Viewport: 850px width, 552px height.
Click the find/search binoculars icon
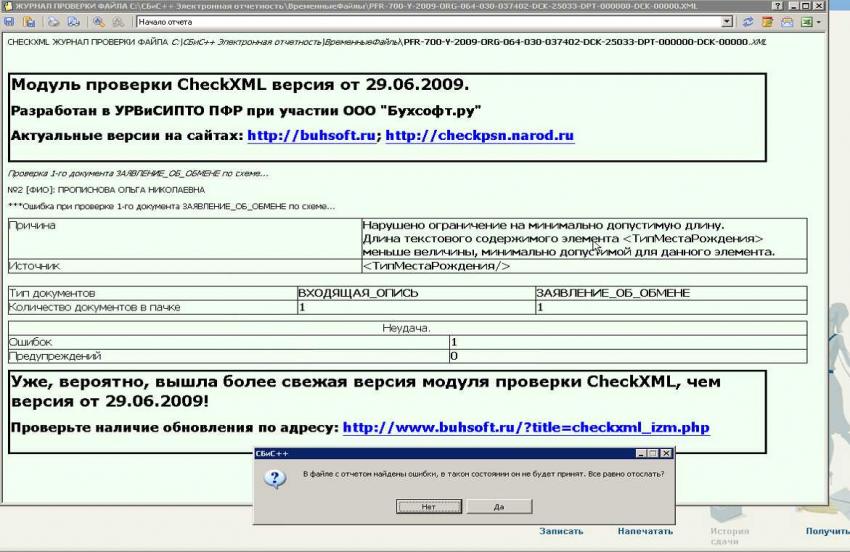click(x=99, y=21)
